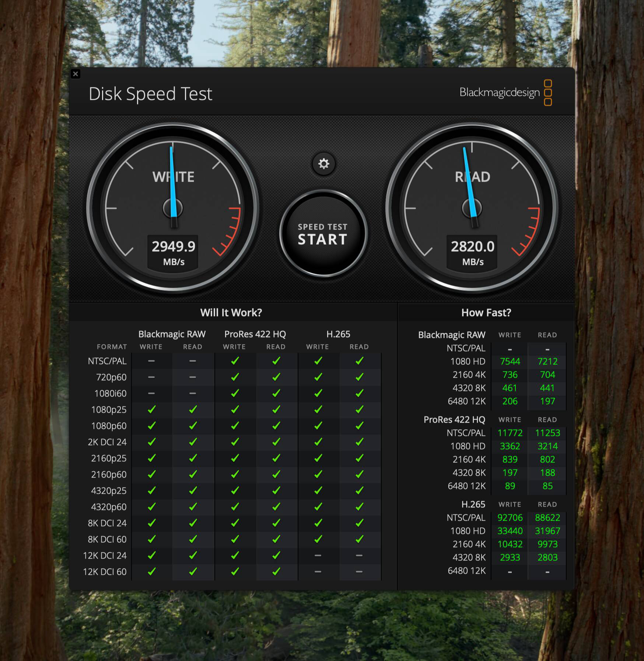Click 2160p60 format row label
This screenshot has width=644, height=661.
(109, 475)
